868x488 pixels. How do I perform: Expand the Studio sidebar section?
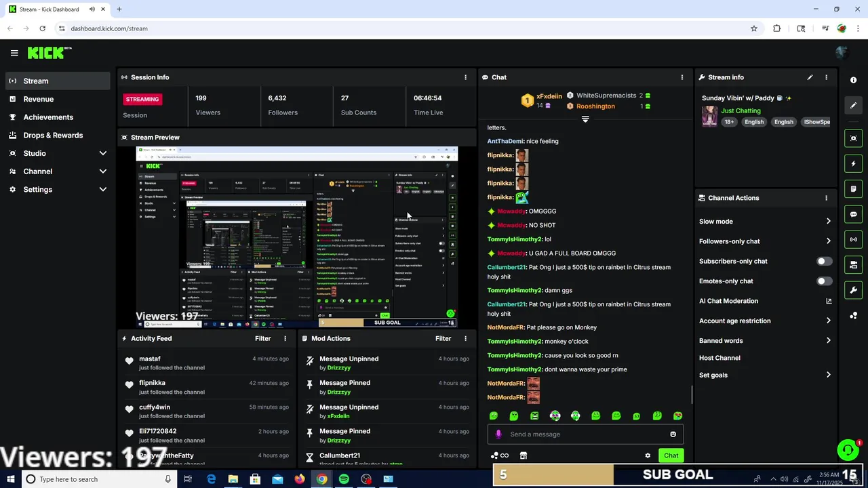pos(102,153)
